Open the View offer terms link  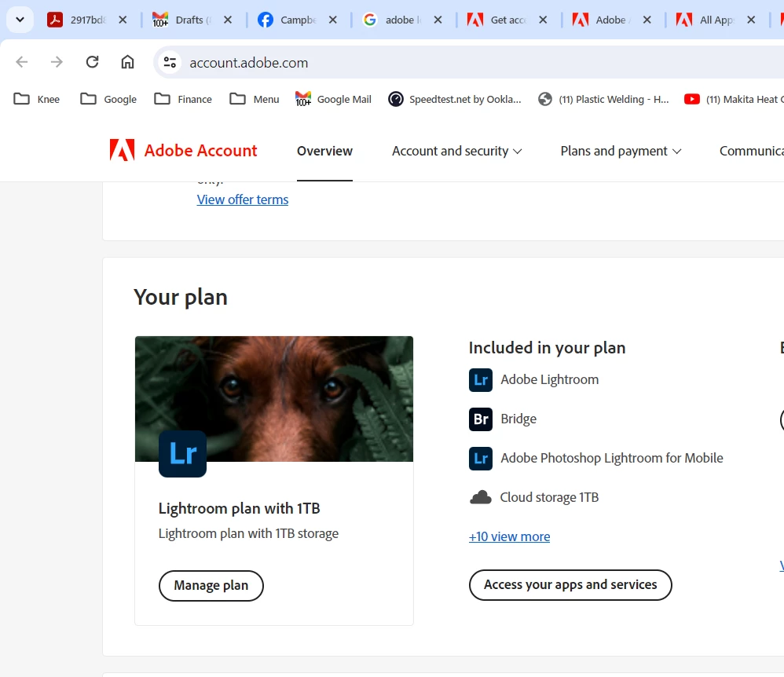tap(243, 199)
